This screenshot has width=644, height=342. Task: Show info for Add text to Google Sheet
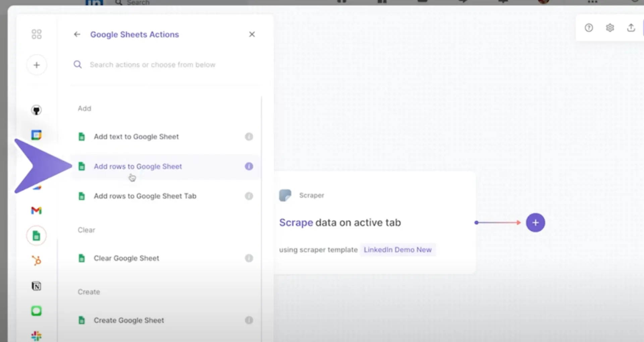[x=249, y=137]
